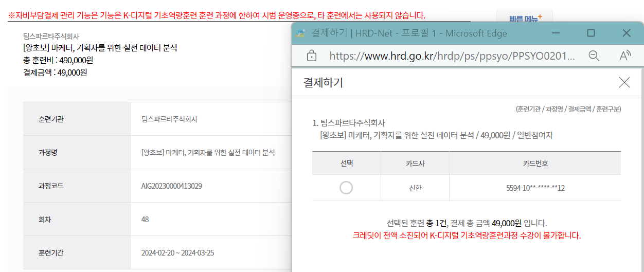Screen dimensions: 644x272
Task: Click the 과정명 row label
Action: [x=47, y=152]
